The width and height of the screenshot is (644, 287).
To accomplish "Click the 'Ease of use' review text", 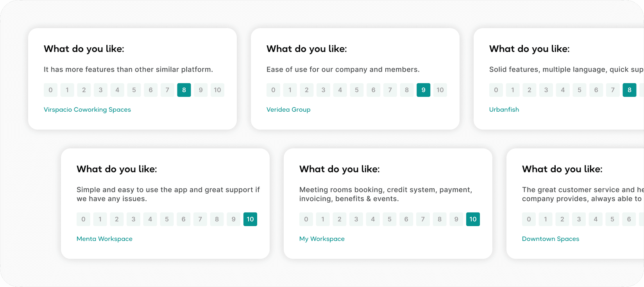I will [343, 70].
